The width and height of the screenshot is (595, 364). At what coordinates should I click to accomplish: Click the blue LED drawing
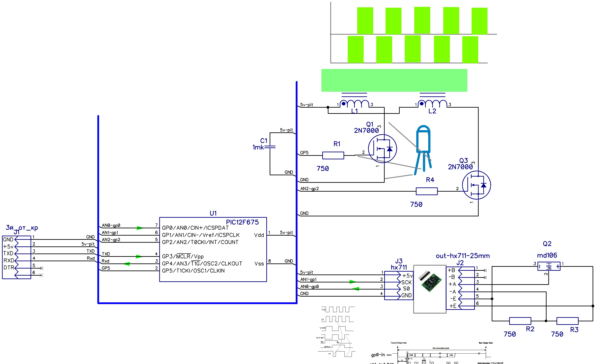pos(423,142)
